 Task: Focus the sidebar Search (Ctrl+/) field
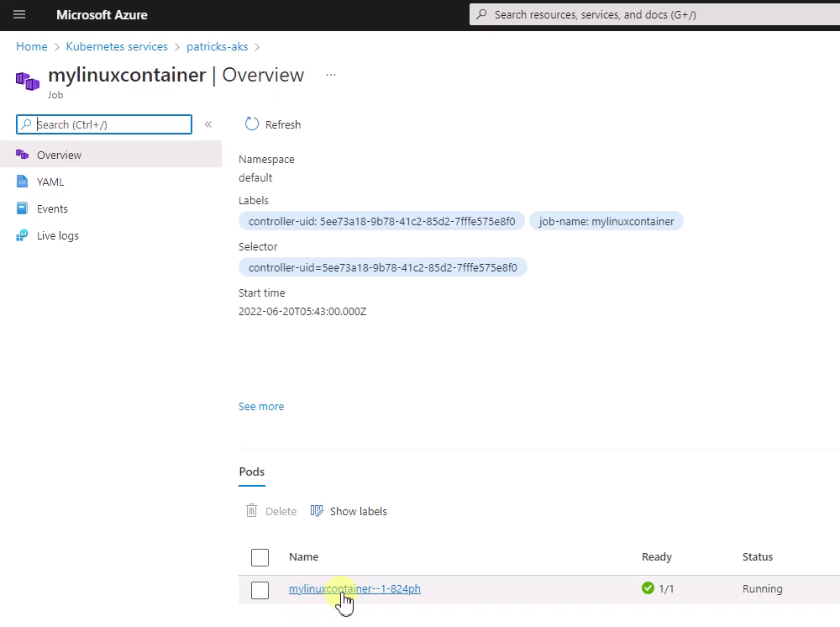[104, 124]
